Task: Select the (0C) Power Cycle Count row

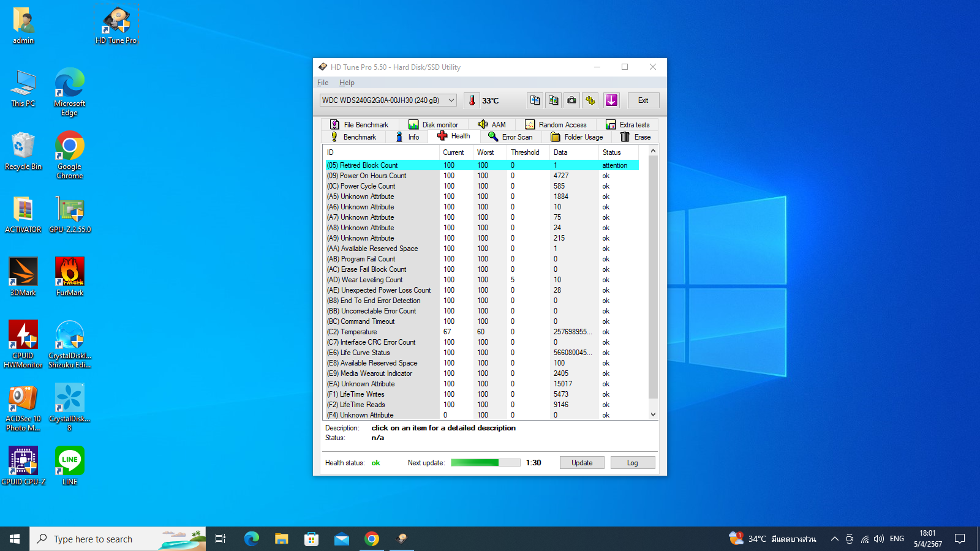Action: pos(482,186)
